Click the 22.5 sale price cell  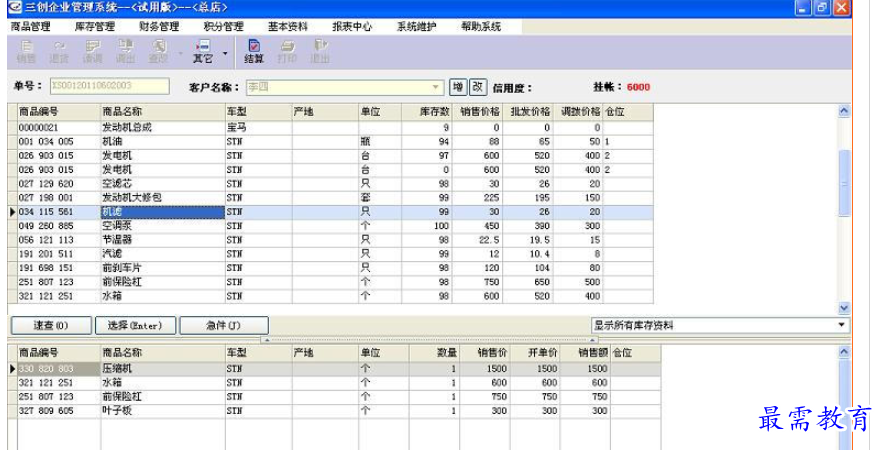pos(477,240)
